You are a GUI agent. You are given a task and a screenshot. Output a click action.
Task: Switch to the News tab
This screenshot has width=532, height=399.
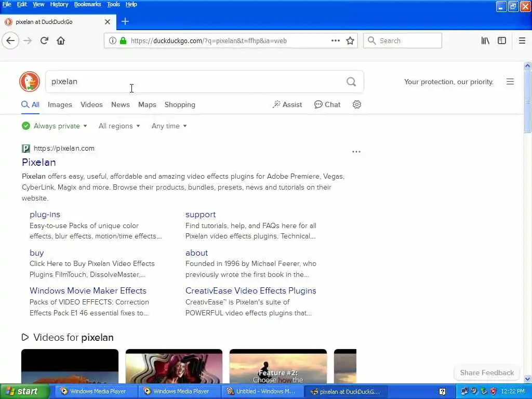[121, 104]
